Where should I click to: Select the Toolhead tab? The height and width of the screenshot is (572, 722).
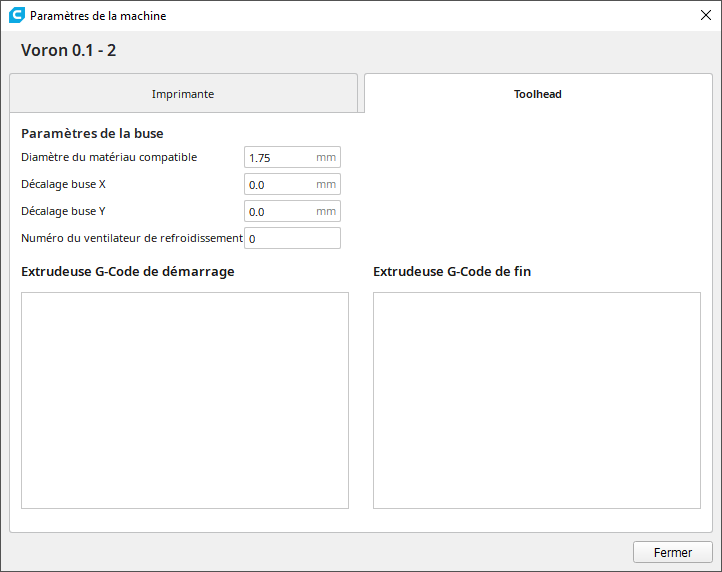[x=538, y=93]
